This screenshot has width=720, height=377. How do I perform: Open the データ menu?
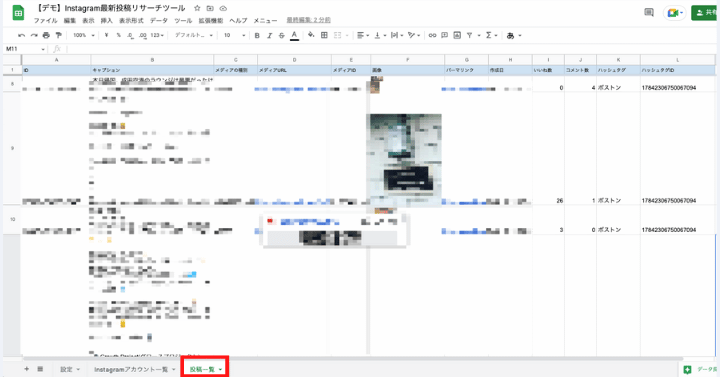click(x=159, y=21)
